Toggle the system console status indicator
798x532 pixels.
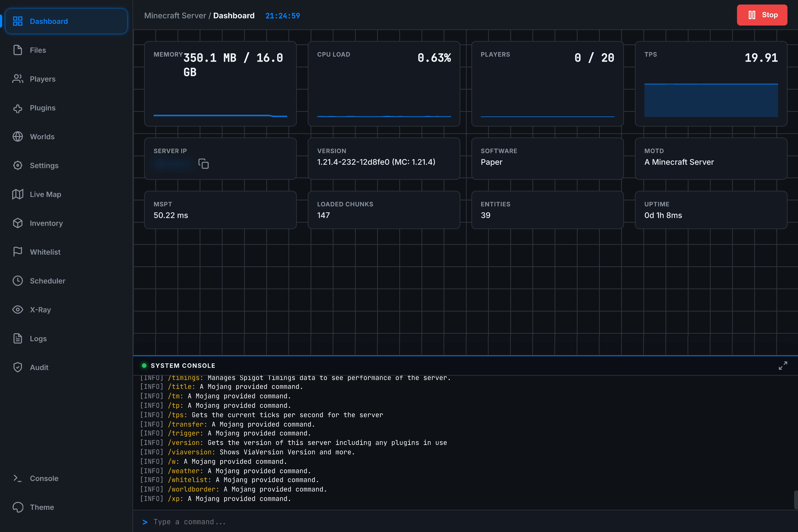pos(144,365)
